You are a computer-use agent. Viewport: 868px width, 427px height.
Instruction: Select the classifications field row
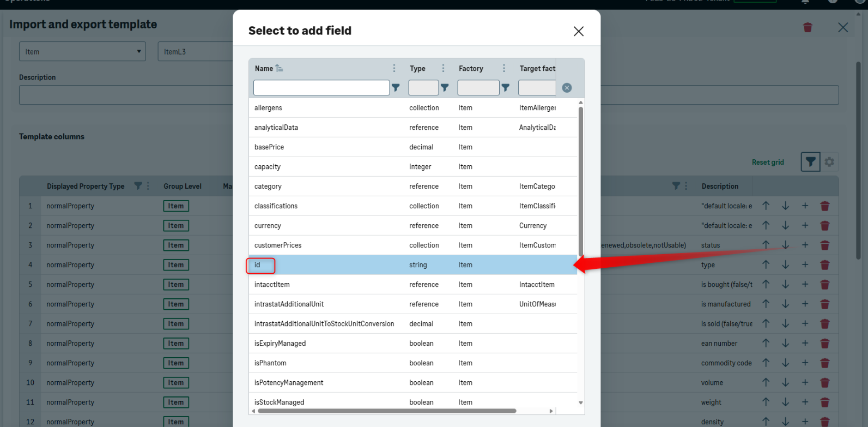click(x=413, y=206)
